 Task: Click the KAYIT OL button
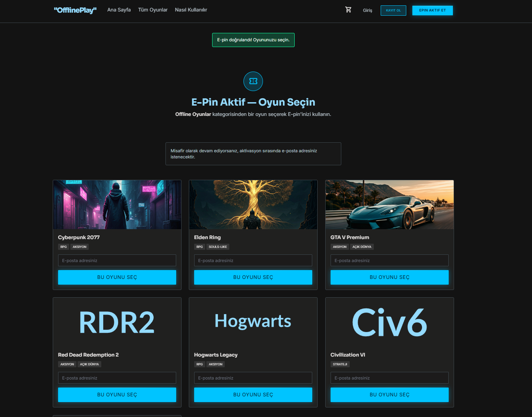[393, 10]
